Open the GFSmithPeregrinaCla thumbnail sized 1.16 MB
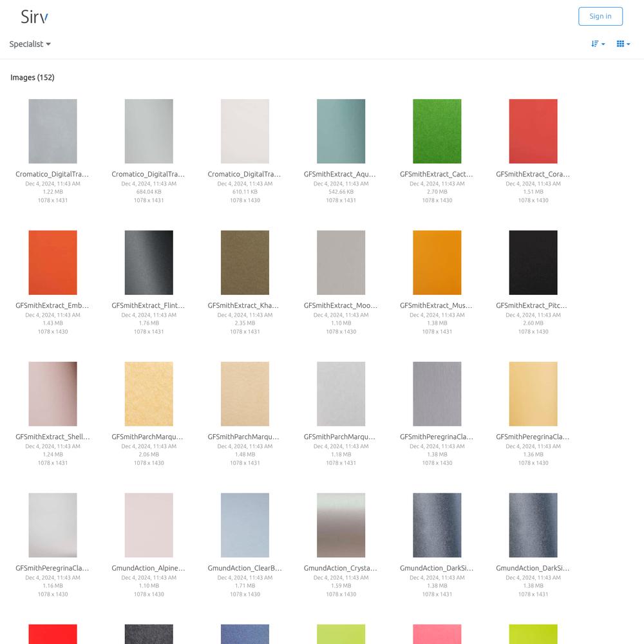This screenshot has width=644, height=644. [x=53, y=526]
